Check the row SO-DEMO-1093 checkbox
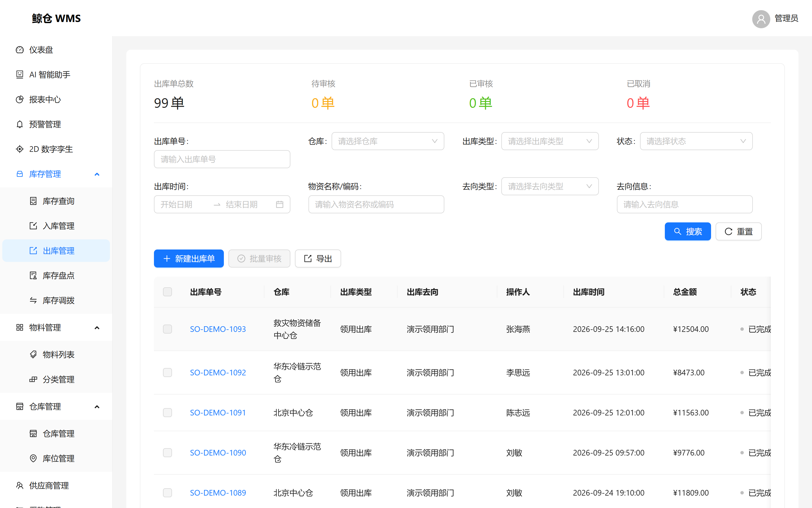The image size is (812, 508). (x=167, y=329)
